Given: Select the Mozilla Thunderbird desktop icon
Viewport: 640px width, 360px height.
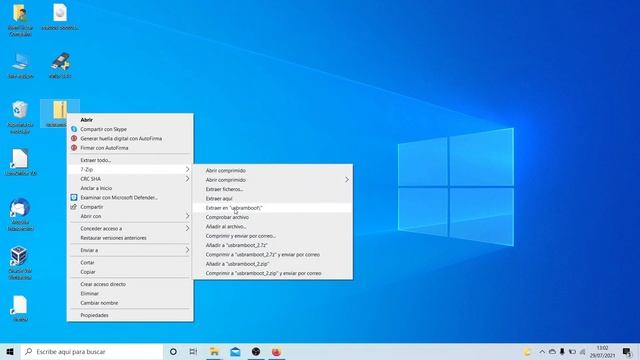Looking at the screenshot, I should (20, 207).
